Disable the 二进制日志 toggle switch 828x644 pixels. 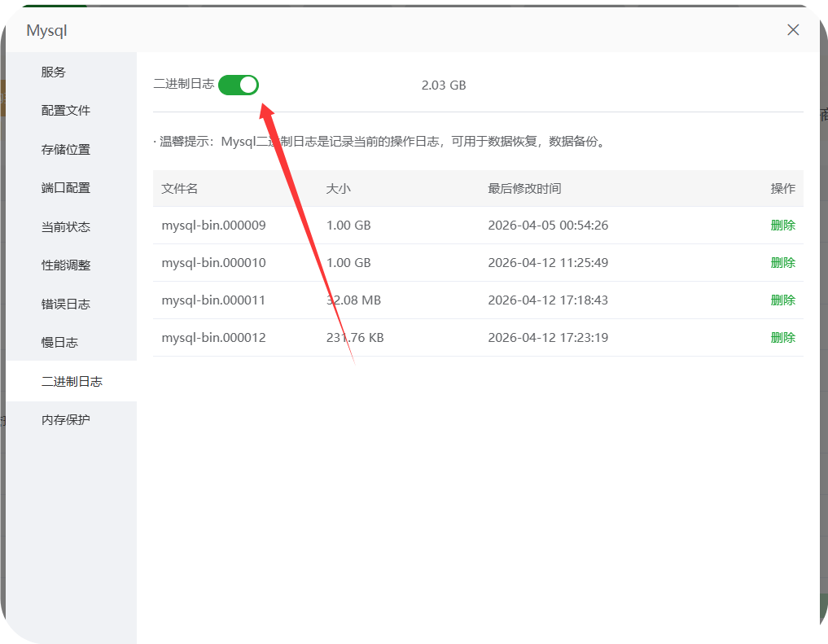(239, 85)
